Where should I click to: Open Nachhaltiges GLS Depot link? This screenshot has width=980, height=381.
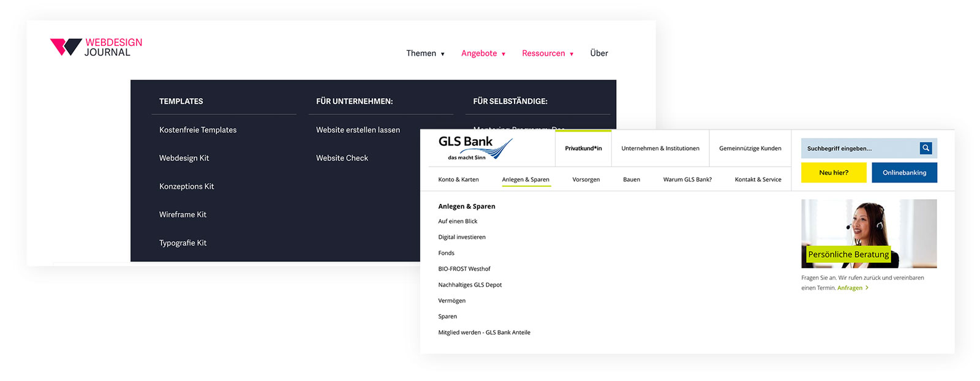click(470, 285)
